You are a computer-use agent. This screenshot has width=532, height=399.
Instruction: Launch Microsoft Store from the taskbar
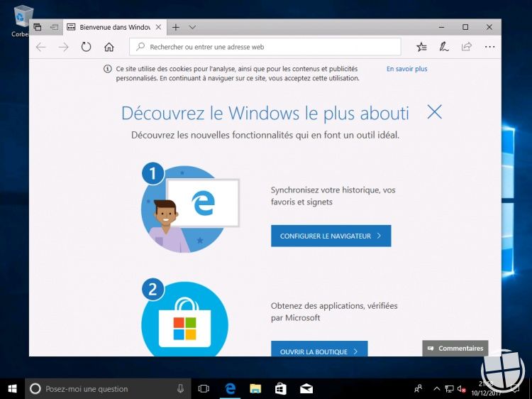point(281,388)
